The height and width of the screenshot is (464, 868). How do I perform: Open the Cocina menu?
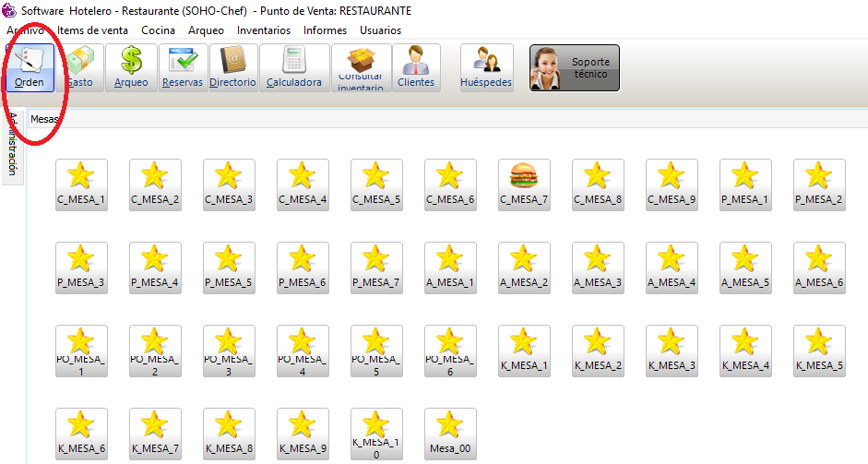(158, 30)
